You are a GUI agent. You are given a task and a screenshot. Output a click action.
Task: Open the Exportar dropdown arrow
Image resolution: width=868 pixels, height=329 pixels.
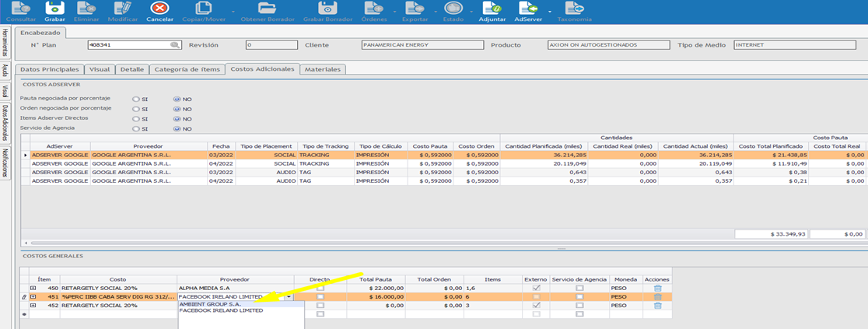pyautogui.click(x=435, y=11)
